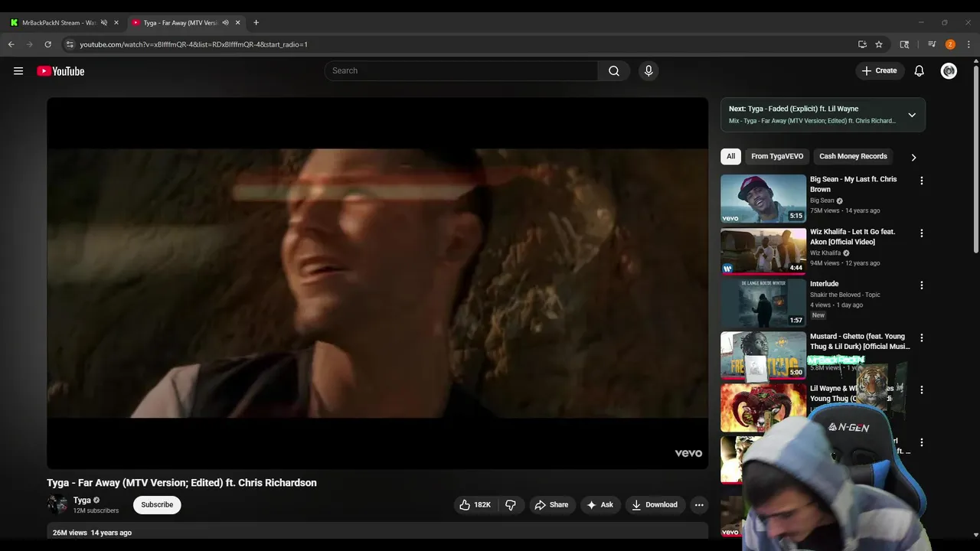
Task: Mute the Tyga Far Away tab audio
Action: [225, 23]
